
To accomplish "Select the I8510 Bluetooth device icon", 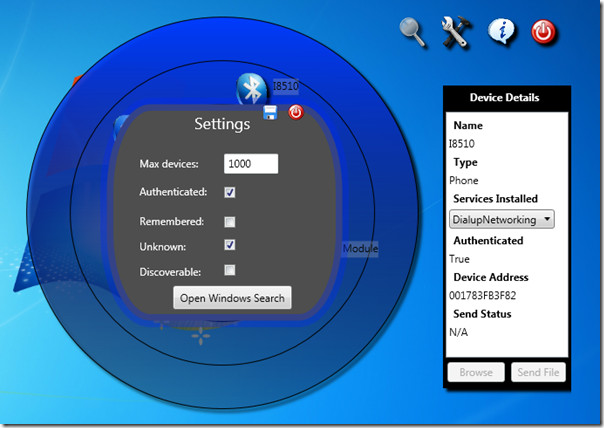I will pyautogui.click(x=252, y=89).
